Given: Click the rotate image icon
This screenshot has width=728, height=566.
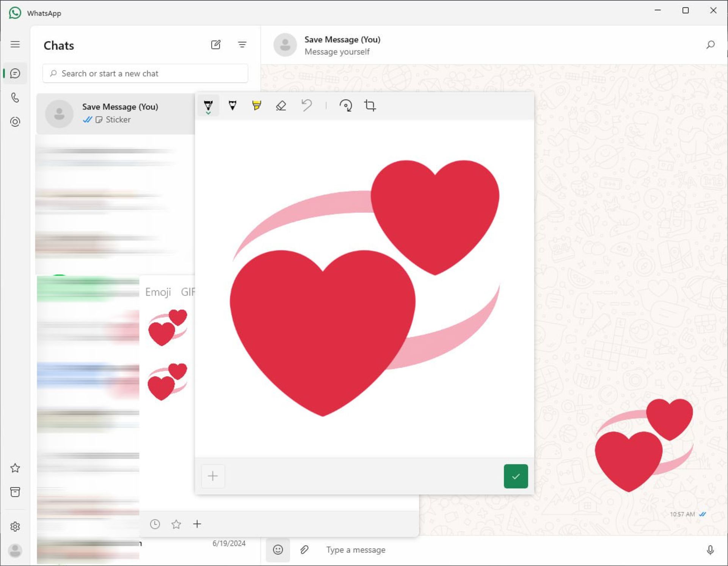Looking at the screenshot, I should [x=345, y=105].
